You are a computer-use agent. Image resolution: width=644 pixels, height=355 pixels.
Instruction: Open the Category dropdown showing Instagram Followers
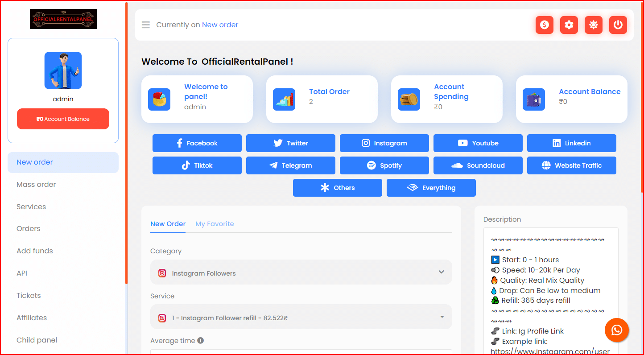[301, 272]
